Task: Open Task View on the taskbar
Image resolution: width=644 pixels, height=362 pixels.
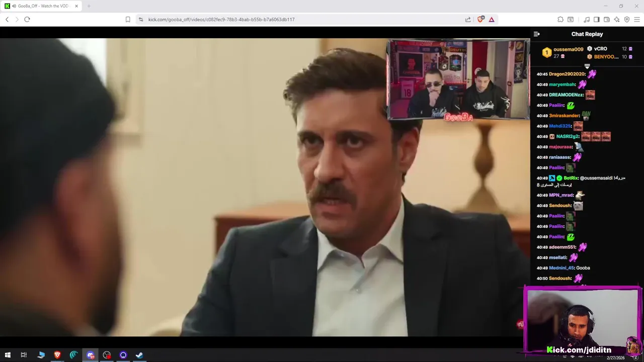Action: (x=24, y=355)
